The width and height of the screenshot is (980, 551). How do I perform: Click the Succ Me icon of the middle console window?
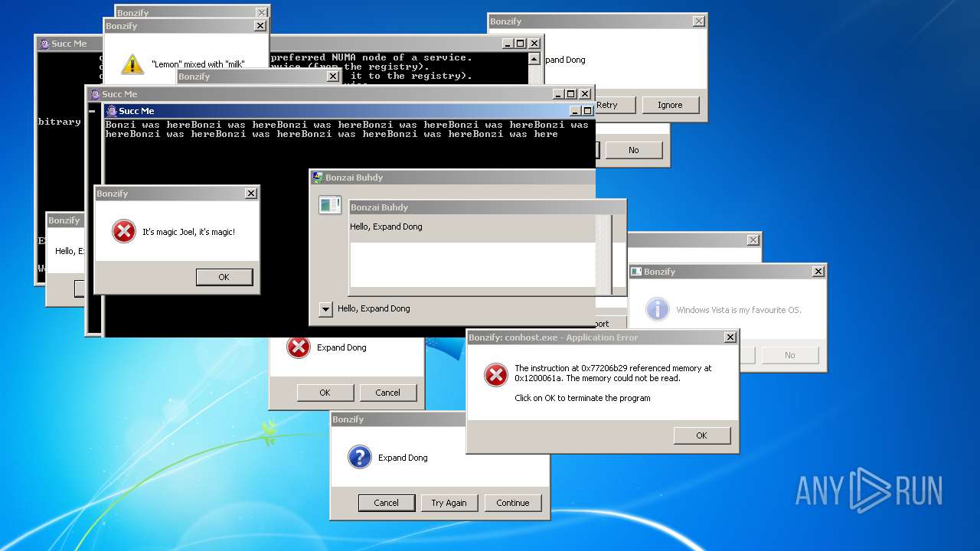tap(95, 94)
